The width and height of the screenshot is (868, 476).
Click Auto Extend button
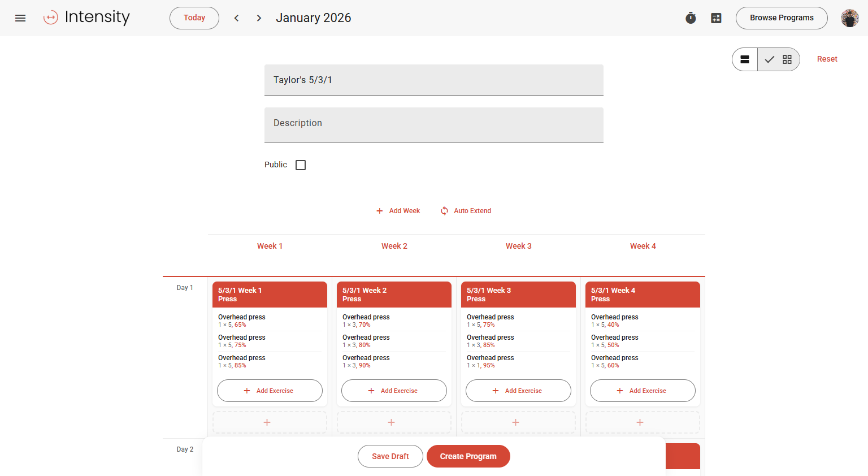466,211
